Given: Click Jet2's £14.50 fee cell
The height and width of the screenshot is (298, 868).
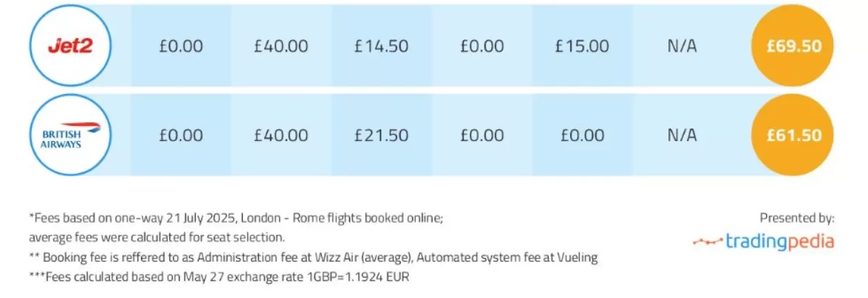Looking at the screenshot, I should point(381,46).
